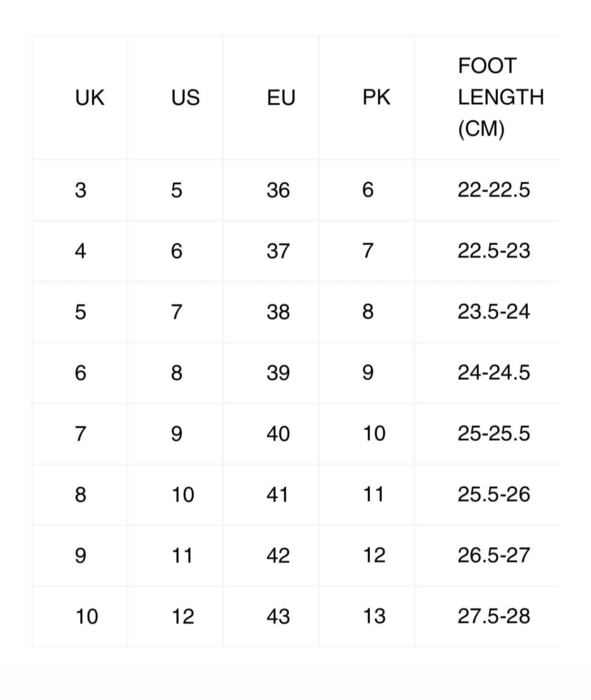
Task: Select the EU size 36 cell
Action: [278, 190]
